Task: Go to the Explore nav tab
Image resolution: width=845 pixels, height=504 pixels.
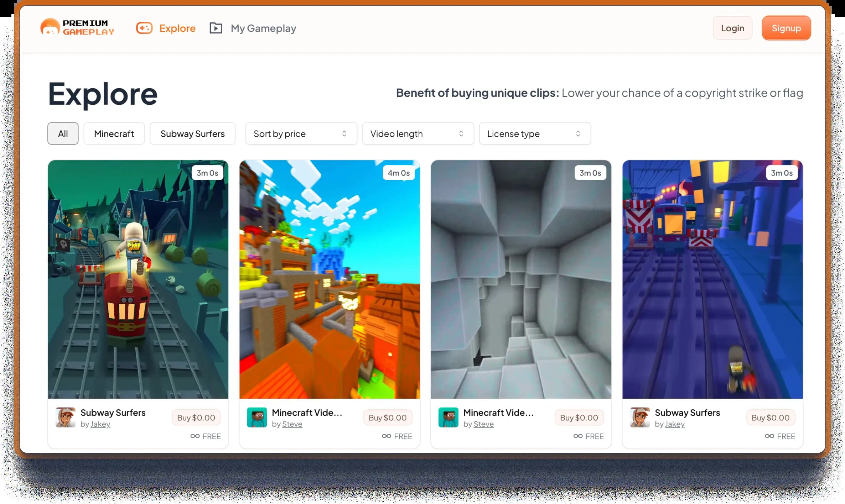Action: (177, 28)
